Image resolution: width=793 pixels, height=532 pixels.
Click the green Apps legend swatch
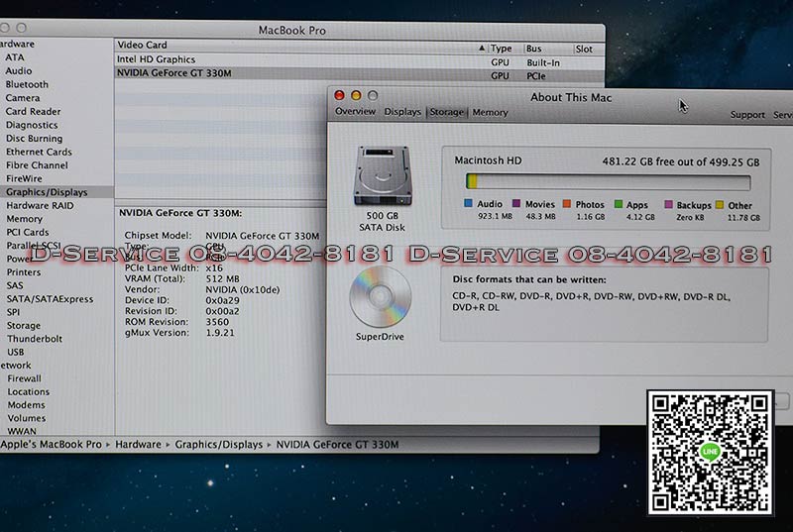618,204
